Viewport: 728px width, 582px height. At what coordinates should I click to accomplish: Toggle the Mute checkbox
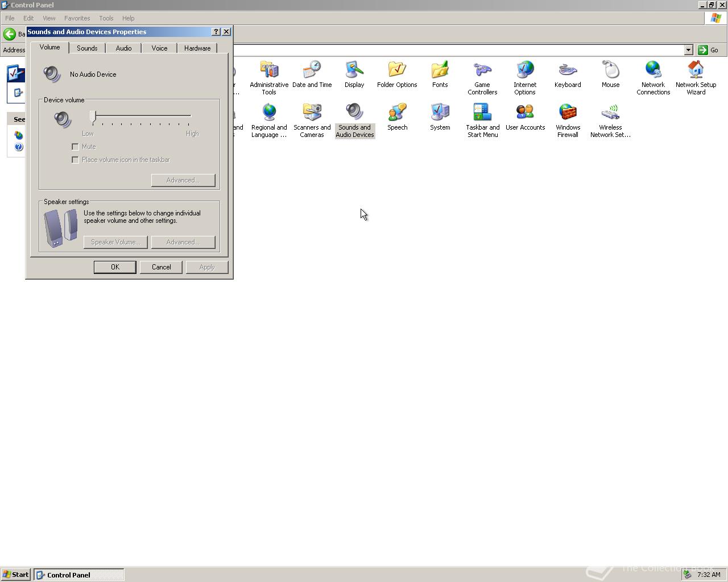coord(75,147)
